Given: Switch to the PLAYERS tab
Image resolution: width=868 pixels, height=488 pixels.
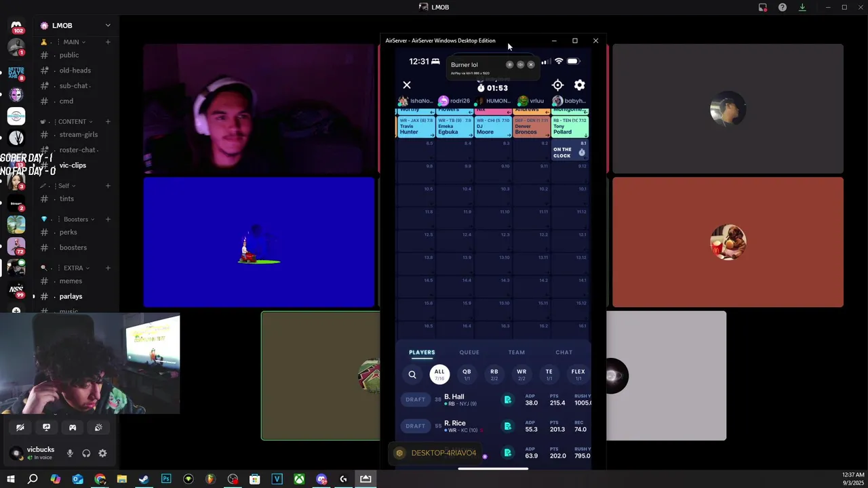Looking at the screenshot, I should click(x=422, y=352).
